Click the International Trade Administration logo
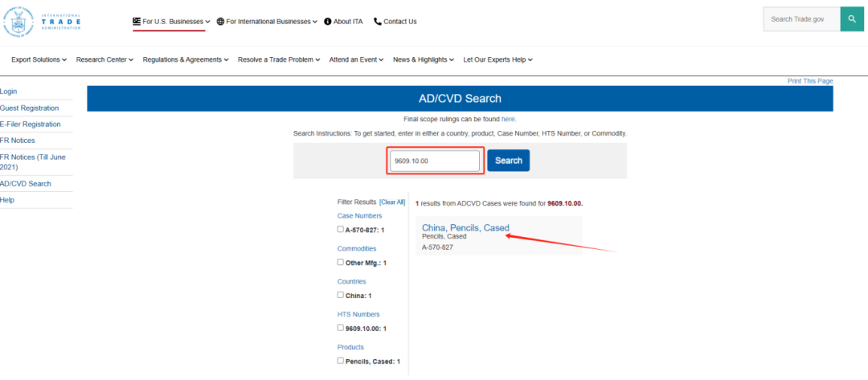 point(42,22)
